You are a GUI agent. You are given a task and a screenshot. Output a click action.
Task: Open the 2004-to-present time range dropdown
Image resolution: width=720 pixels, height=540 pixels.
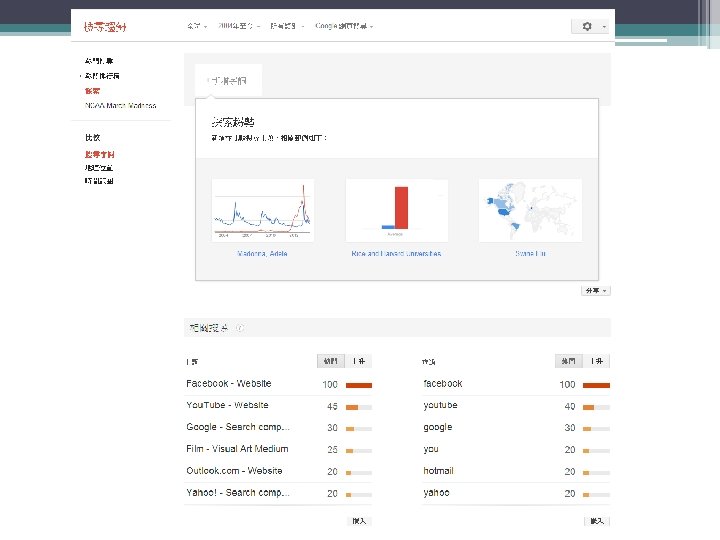(x=239, y=26)
